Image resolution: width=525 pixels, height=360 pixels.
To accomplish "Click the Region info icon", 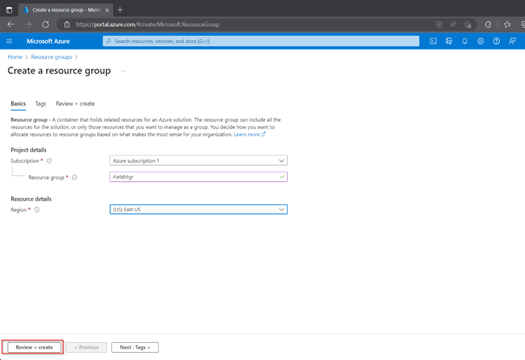I will pos(37,210).
